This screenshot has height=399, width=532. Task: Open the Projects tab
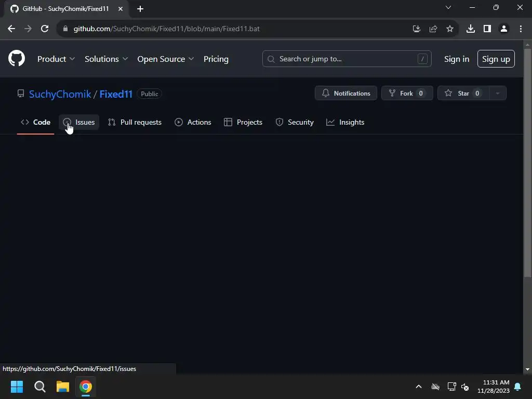243,122
